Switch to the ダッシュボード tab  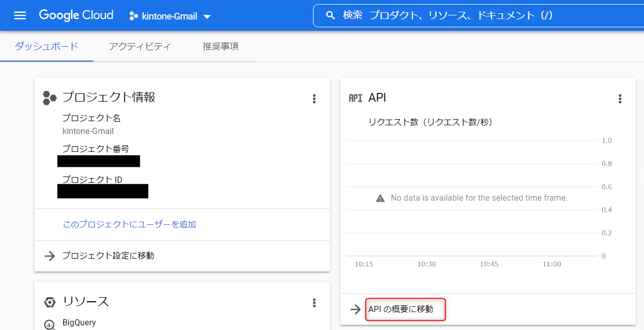[46, 47]
